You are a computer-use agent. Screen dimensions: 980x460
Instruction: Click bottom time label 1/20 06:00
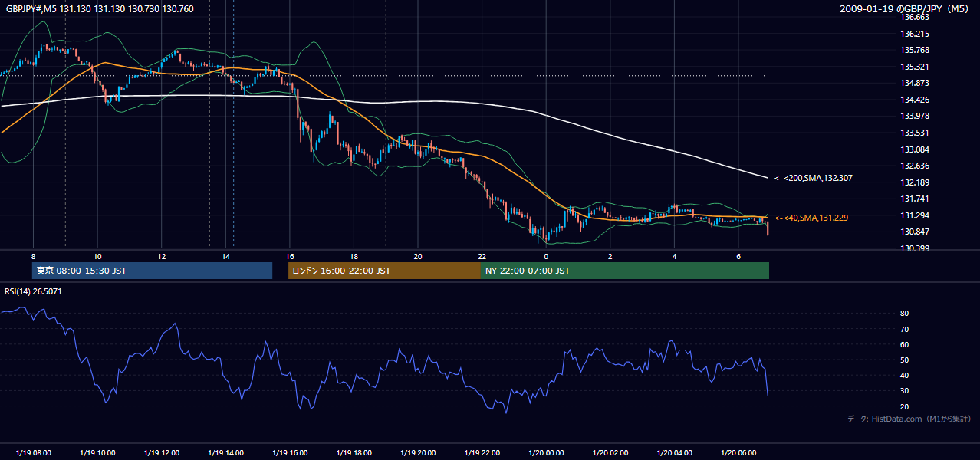[738, 453]
